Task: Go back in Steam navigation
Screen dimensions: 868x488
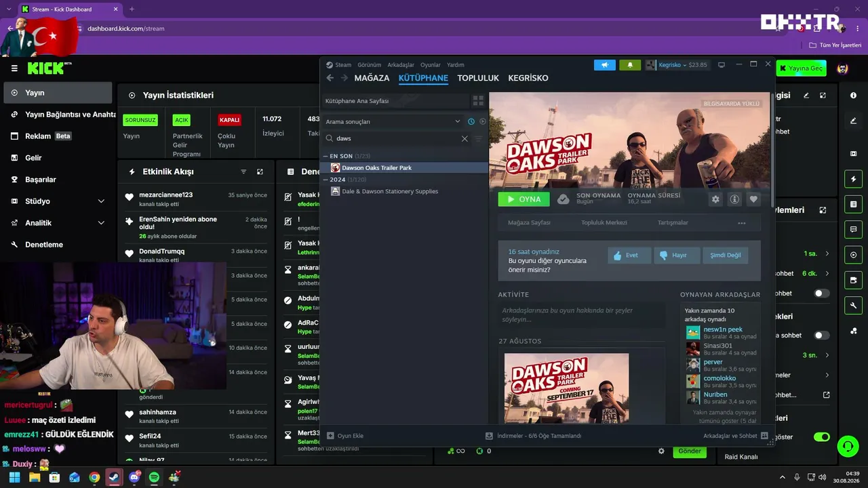Action: [x=330, y=78]
